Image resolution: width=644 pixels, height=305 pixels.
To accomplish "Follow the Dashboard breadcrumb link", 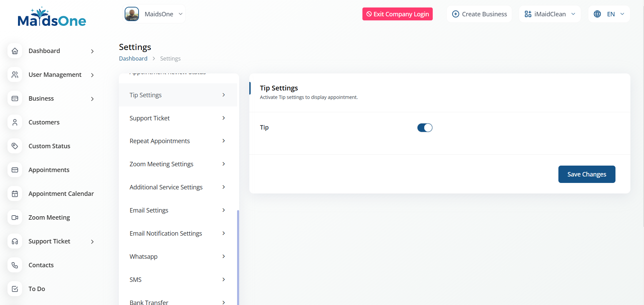I will coord(133,58).
